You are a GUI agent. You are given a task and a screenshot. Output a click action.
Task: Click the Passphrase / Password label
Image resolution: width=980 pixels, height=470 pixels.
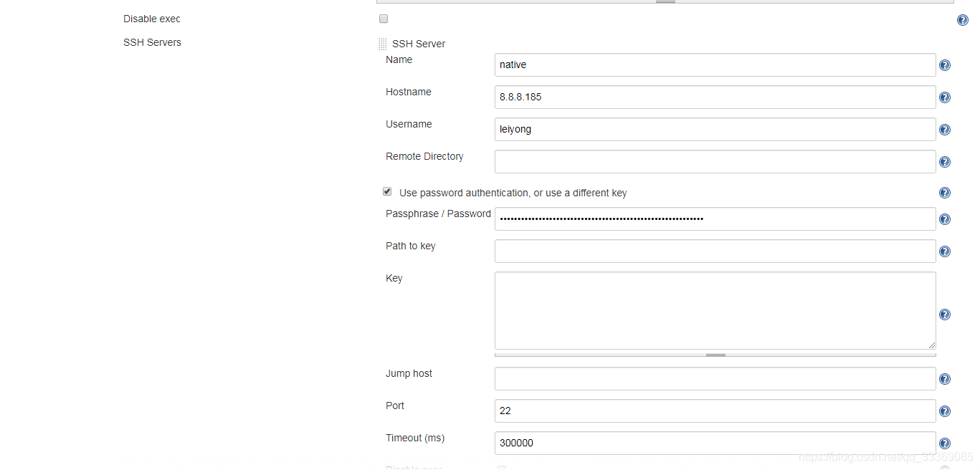point(438,214)
